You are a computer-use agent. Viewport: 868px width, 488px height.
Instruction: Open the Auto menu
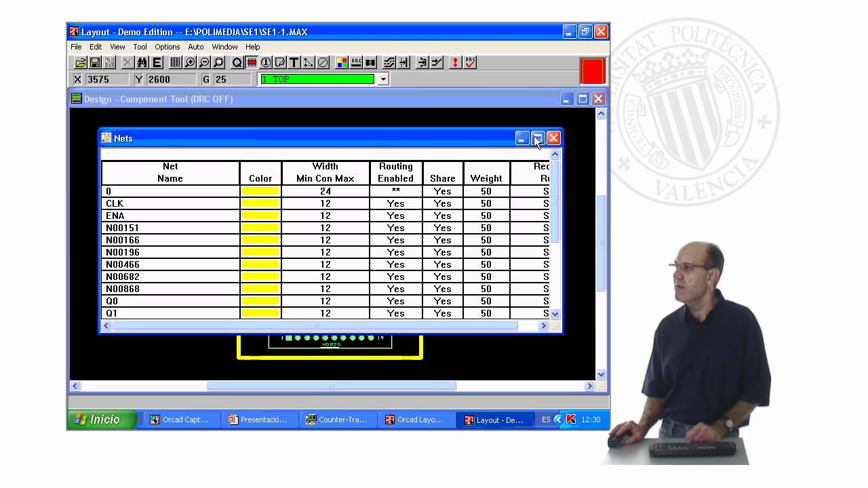[195, 47]
